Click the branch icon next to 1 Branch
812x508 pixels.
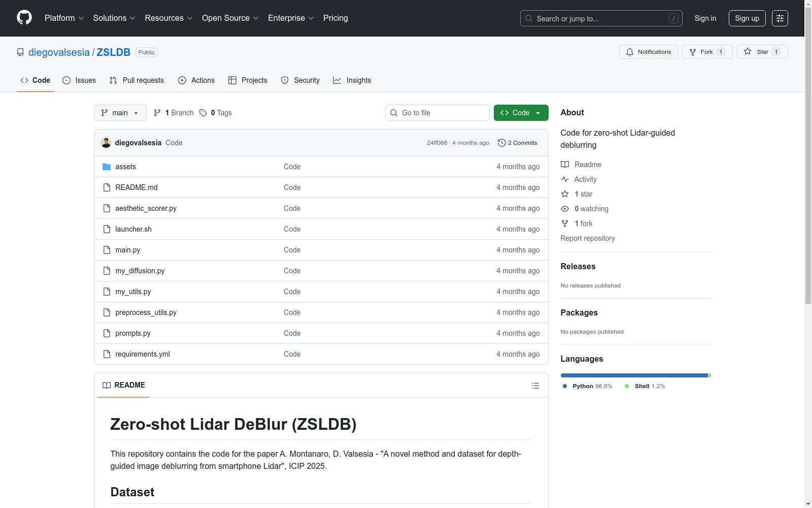pyautogui.click(x=157, y=113)
